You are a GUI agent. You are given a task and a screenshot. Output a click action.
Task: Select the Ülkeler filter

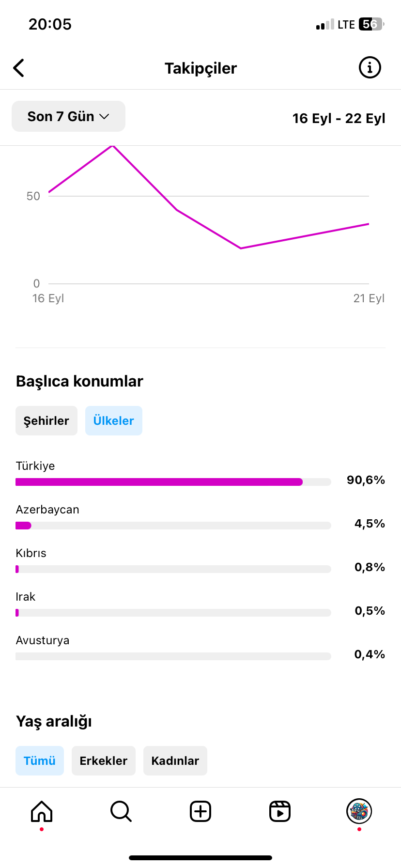(x=114, y=420)
